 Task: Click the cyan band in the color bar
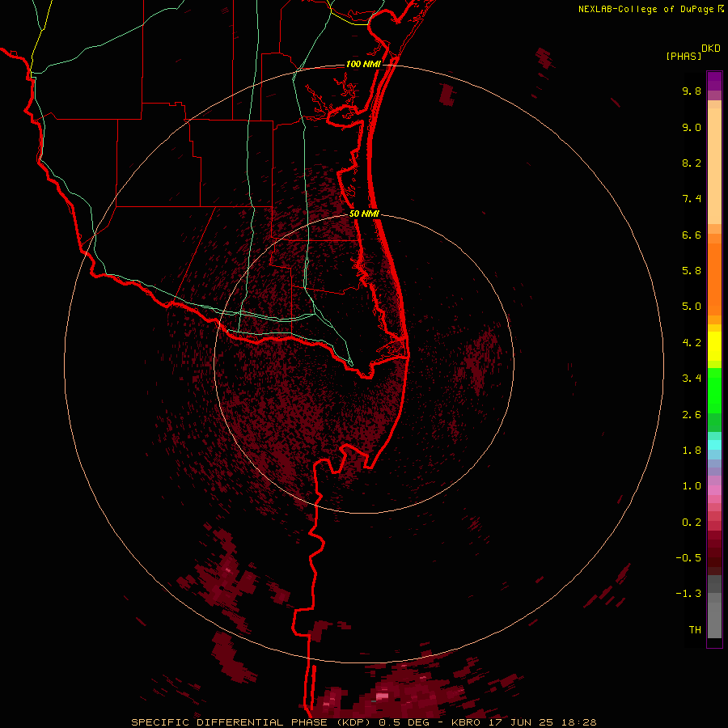click(x=714, y=445)
